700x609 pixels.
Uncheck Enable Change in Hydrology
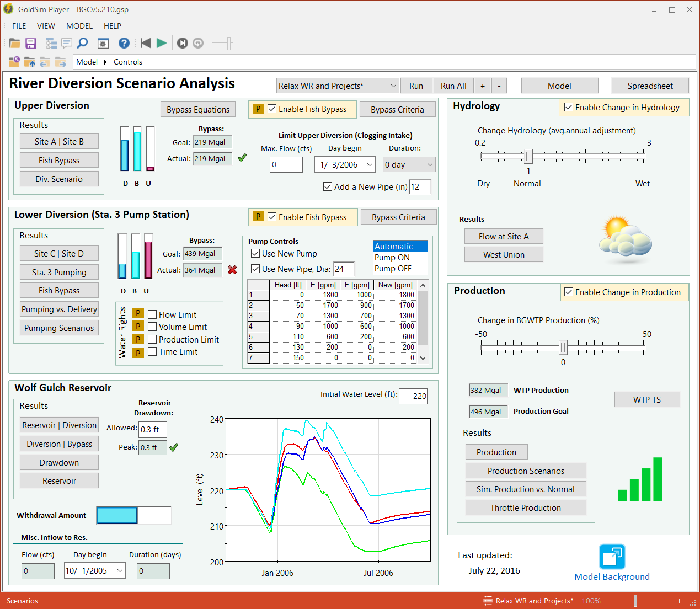tap(569, 108)
